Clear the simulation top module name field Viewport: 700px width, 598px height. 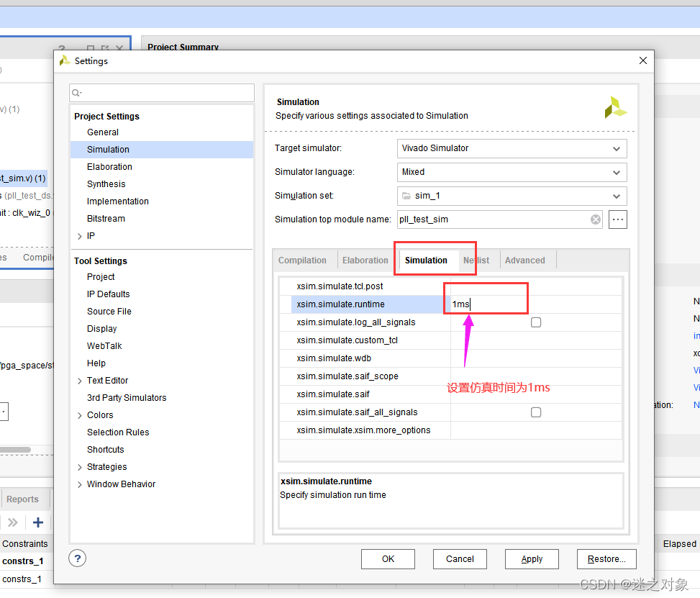tap(596, 219)
